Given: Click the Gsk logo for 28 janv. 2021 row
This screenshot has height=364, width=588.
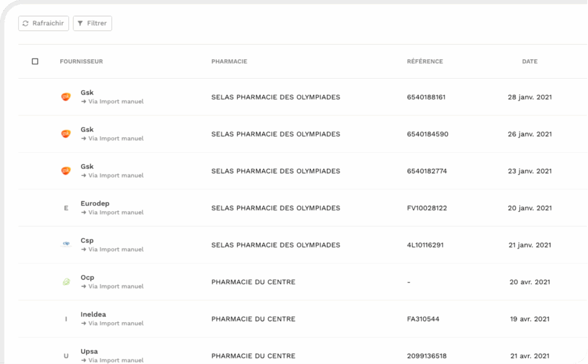Looking at the screenshot, I should click(x=66, y=97).
